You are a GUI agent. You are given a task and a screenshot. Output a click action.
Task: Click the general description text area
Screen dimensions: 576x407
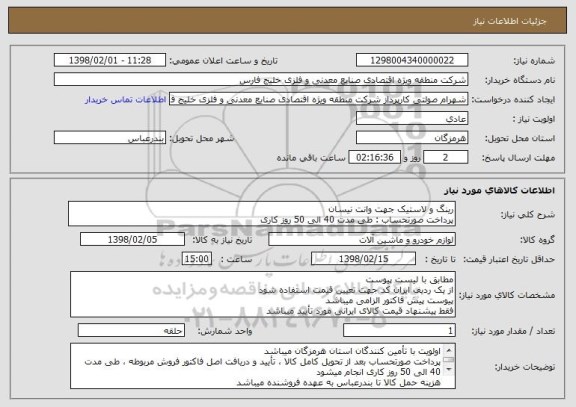pos(262,214)
